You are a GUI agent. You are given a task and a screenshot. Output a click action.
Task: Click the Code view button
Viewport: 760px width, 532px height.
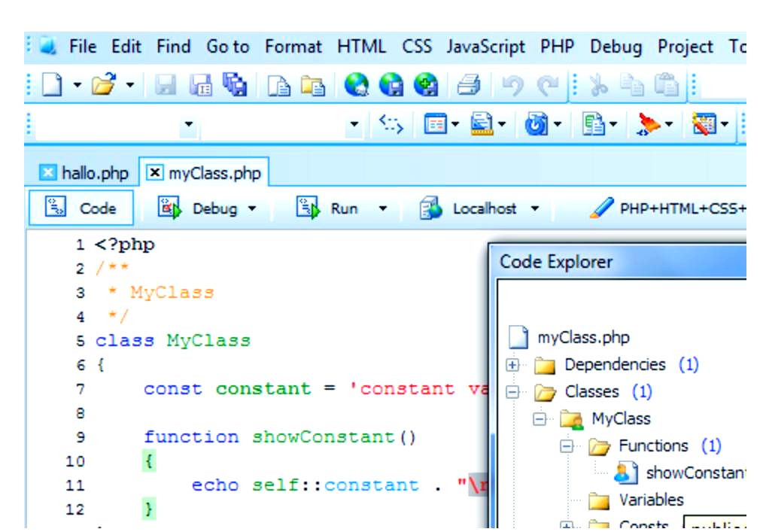[81, 208]
